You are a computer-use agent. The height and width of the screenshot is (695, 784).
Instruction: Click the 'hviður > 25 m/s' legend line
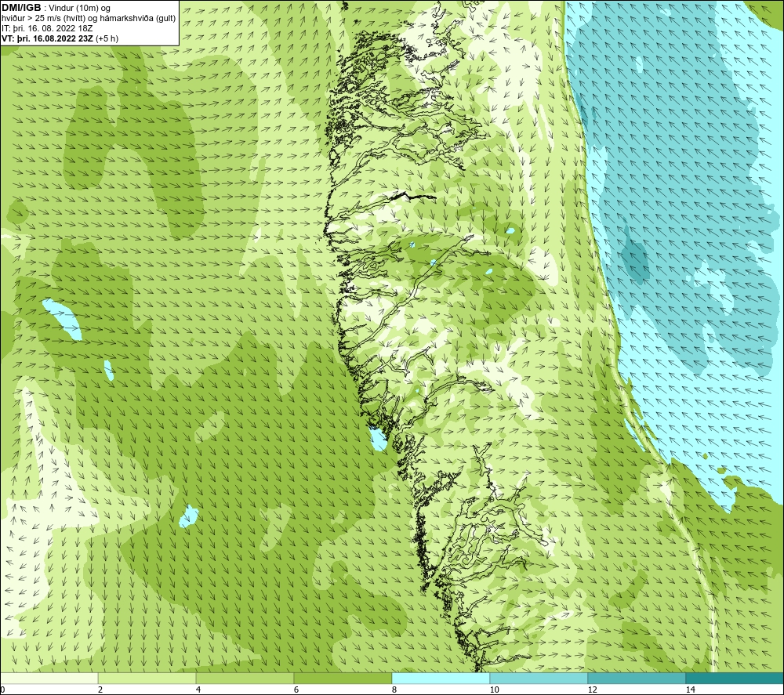pos(89,18)
